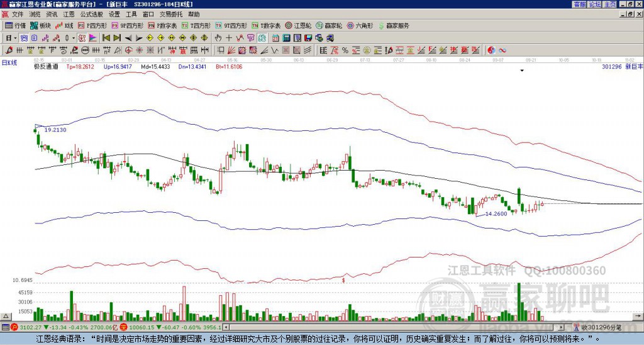Open the infinity symbol tool icon
Image resolution: width=644 pixels, height=345 pixels.
click(502, 50)
